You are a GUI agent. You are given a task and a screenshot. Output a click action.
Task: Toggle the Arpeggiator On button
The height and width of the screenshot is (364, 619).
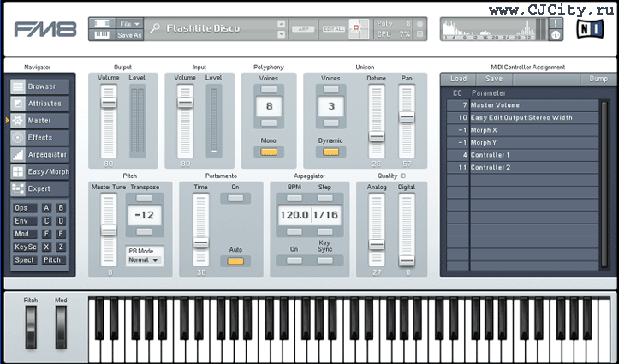click(x=294, y=261)
